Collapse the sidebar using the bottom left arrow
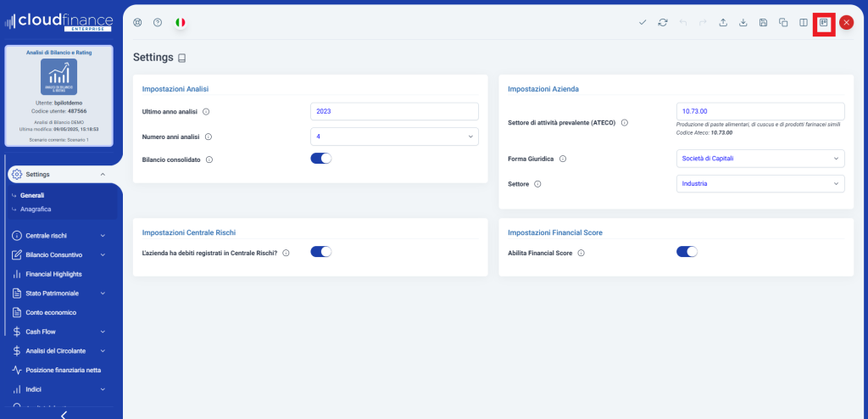The image size is (868, 419). coord(64,415)
